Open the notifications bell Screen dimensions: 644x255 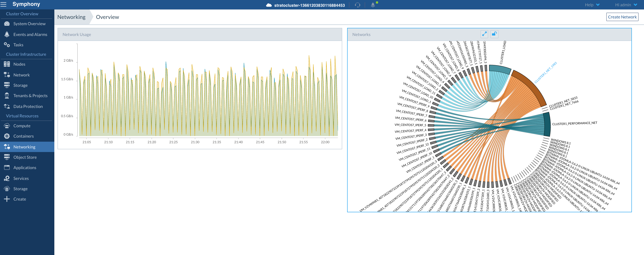pos(373,5)
